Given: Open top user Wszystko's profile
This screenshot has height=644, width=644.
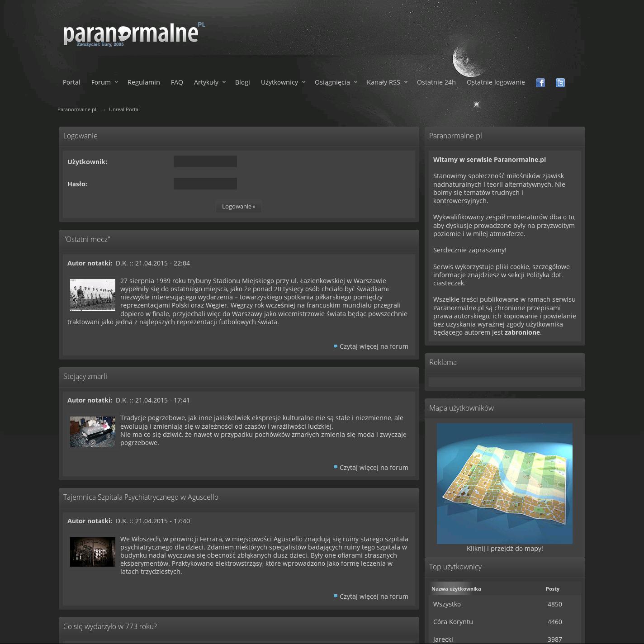Looking at the screenshot, I should [x=447, y=604].
